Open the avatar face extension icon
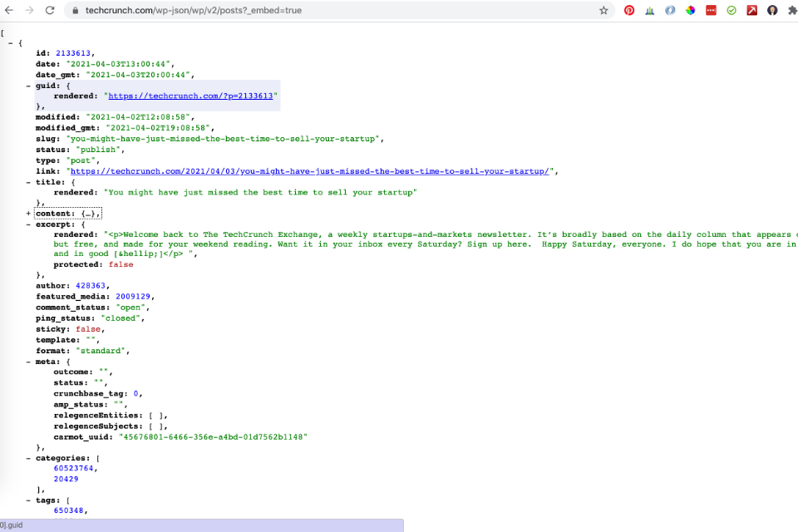Image resolution: width=798 pixels, height=532 pixels. point(772,10)
